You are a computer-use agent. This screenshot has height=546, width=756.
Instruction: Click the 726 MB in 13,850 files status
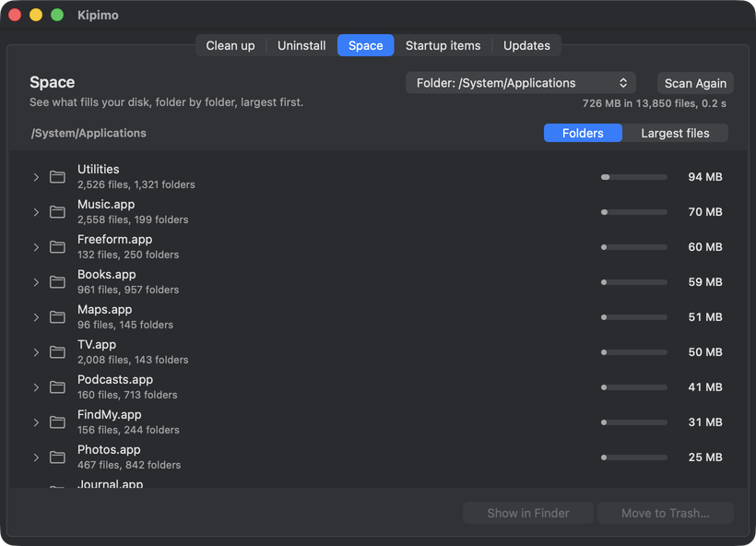click(655, 103)
